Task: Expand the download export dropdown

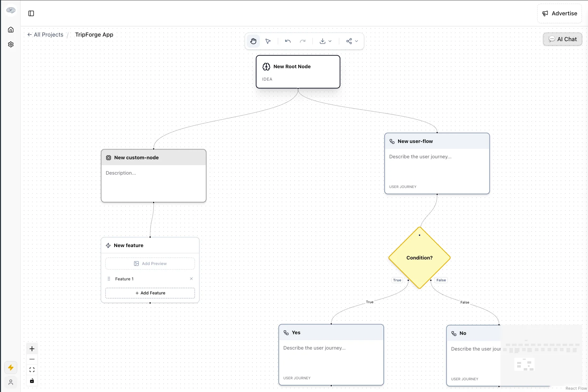Action: coord(325,41)
